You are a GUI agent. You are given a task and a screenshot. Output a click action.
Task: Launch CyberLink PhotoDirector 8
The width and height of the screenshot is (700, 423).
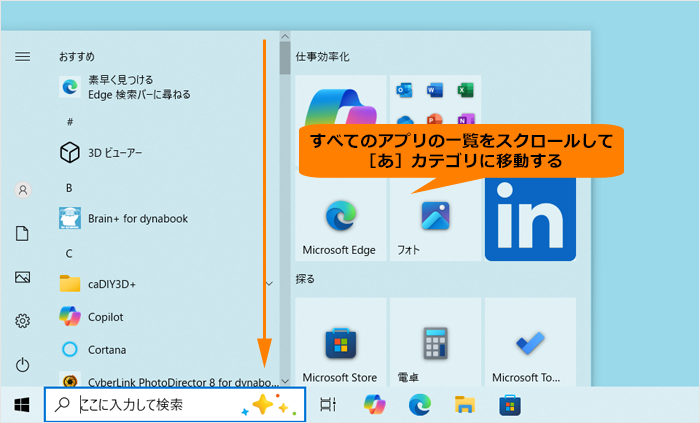pos(167,381)
